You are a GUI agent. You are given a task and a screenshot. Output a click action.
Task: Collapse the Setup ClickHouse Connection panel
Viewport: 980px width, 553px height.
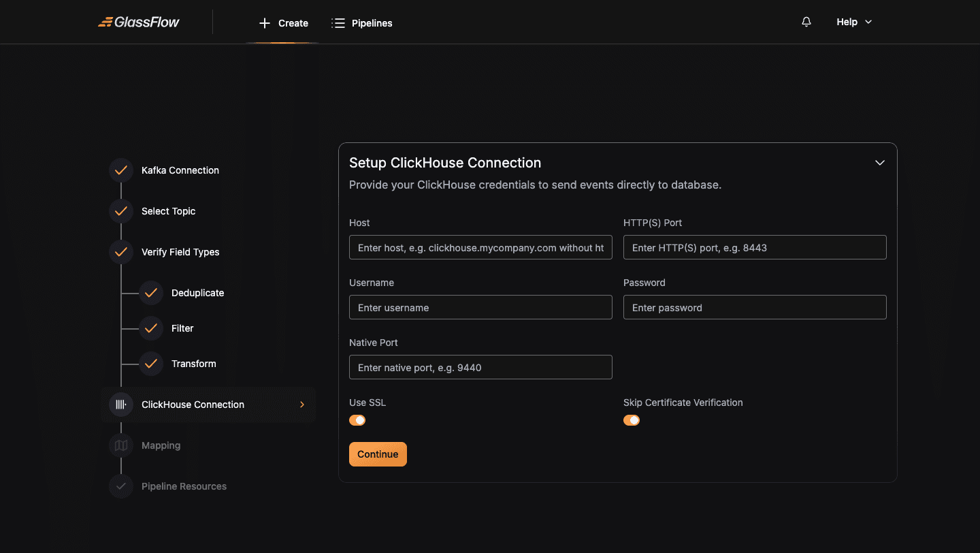tap(880, 163)
